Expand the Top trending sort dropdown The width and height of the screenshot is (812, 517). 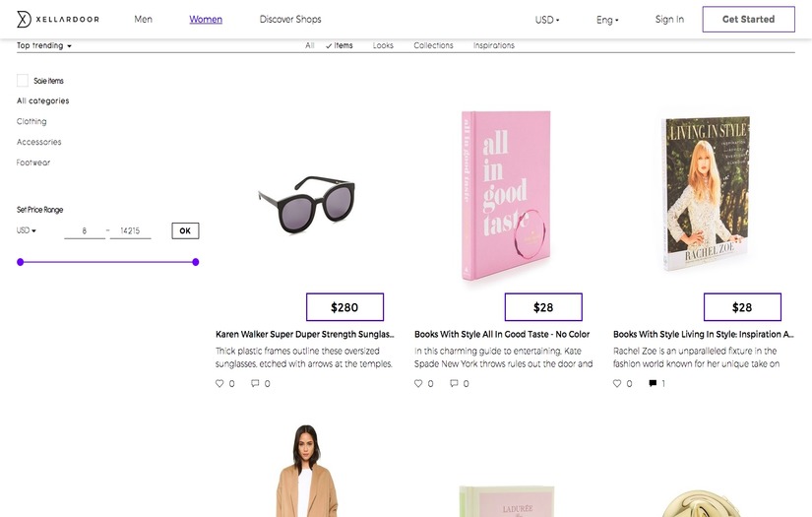coord(44,45)
